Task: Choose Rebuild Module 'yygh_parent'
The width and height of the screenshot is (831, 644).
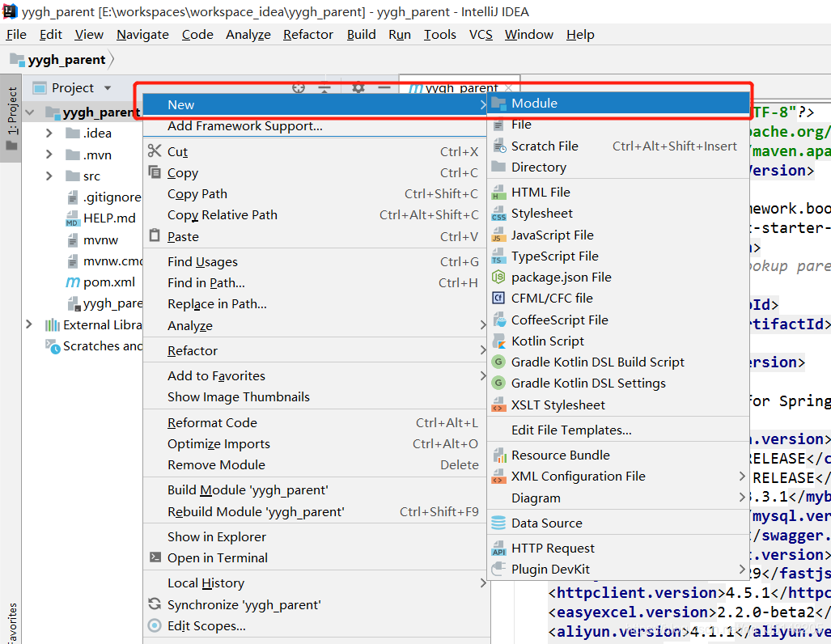Action: click(315, 511)
